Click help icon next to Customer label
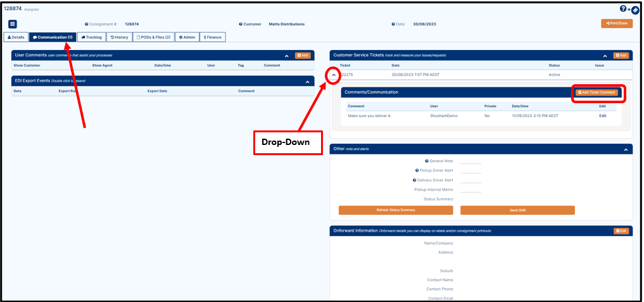 pyautogui.click(x=241, y=24)
